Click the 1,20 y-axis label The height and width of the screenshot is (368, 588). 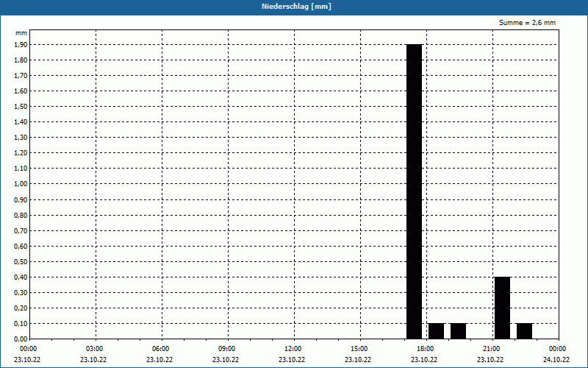[x=21, y=153]
